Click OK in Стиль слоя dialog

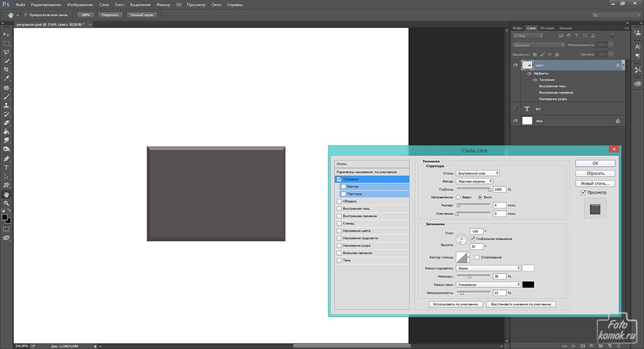[595, 163]
